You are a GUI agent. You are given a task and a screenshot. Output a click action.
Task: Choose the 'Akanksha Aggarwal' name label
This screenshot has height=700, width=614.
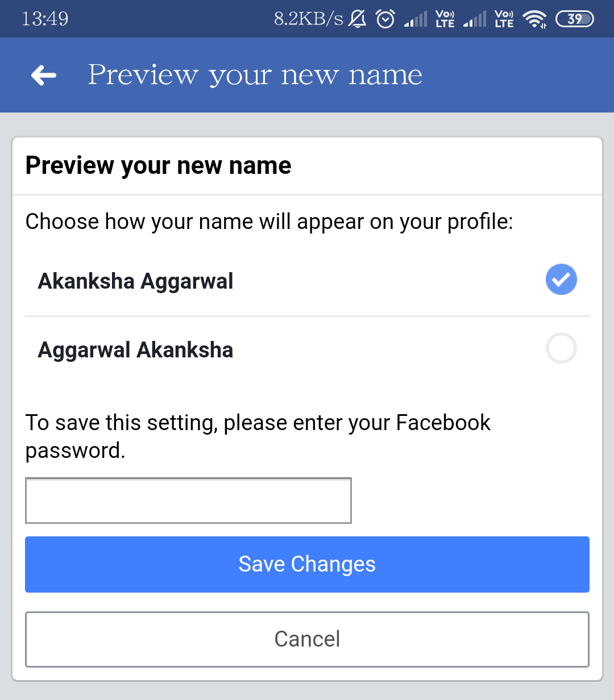(135, 281)
